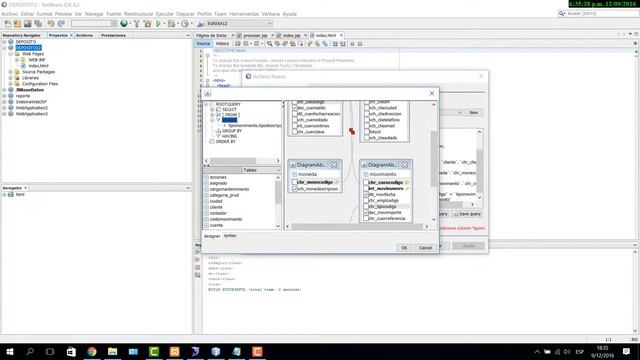Open the connection dropdown next to New button
Viewport: 640px width, 360px height.
pyautogui.click(x=460, y=112)
